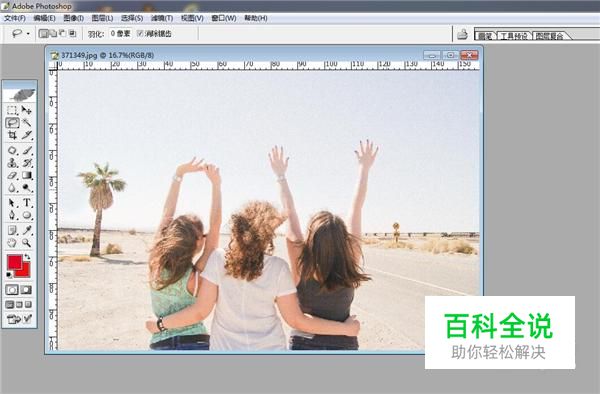Set Subtract from Selection mode
Screen dimensions: 600x394
tap(63, 34)
